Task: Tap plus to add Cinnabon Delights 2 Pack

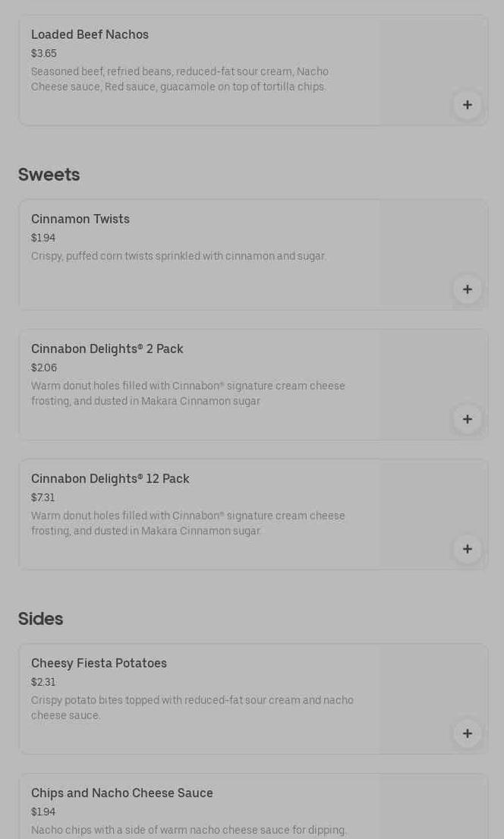Action: point(467,419)
